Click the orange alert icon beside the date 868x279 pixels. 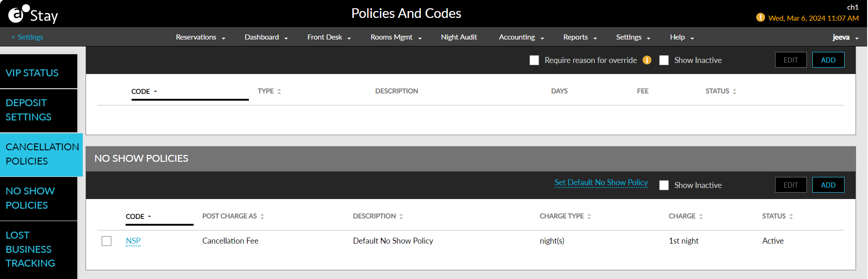point(760,17)
